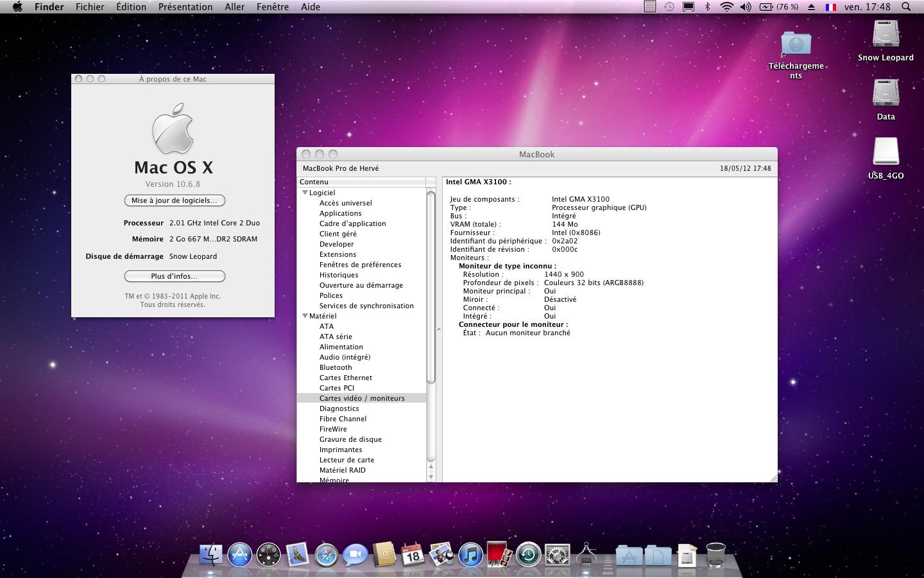The image size is (924, 578).
Task: Open the Présentation menu
Action: tap(185, 7)
